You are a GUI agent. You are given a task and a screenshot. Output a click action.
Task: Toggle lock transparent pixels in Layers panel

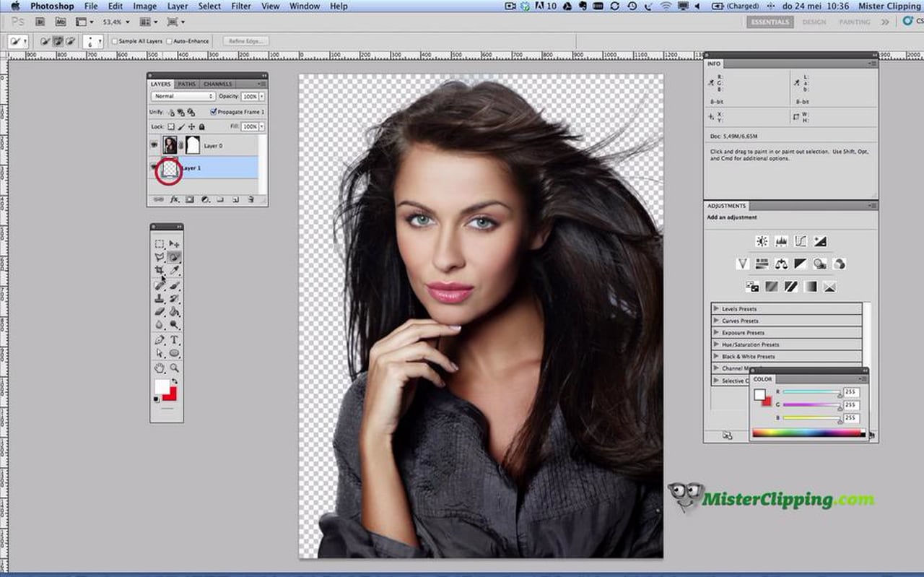tap(171, 127)
